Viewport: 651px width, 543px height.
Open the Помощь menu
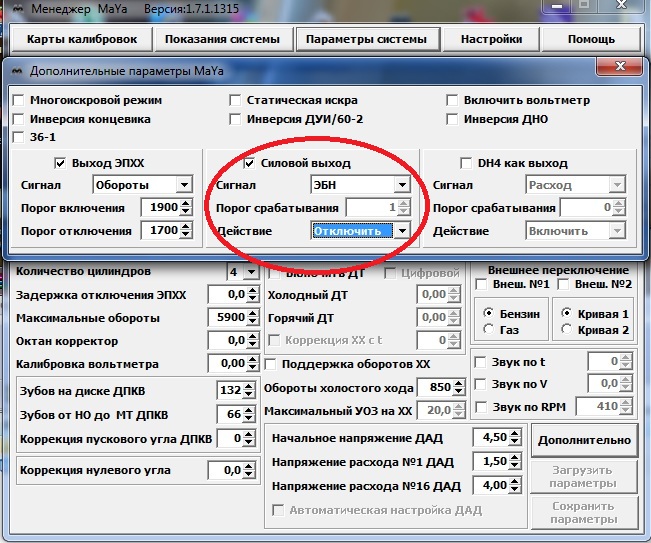pos(591,39)
